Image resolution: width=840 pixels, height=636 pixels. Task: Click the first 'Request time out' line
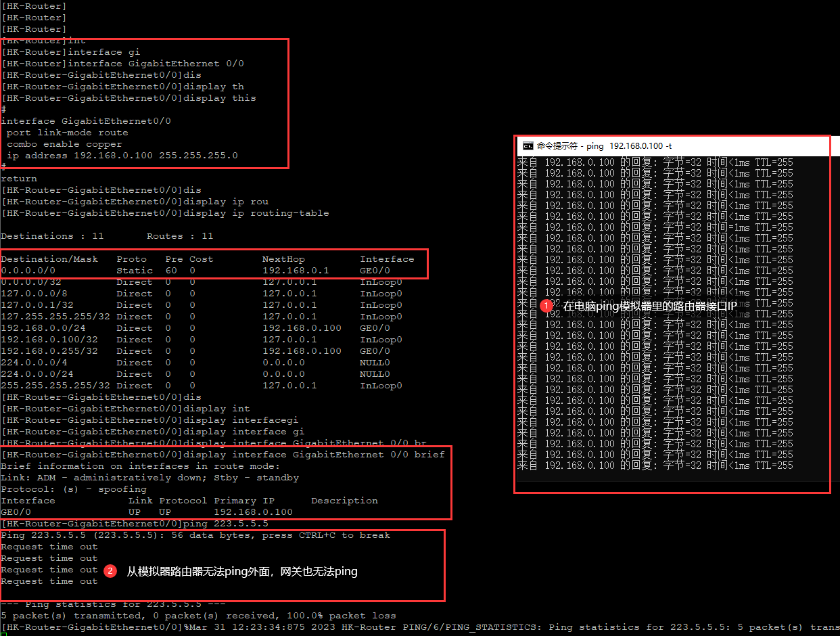click(x=49, y=547)
